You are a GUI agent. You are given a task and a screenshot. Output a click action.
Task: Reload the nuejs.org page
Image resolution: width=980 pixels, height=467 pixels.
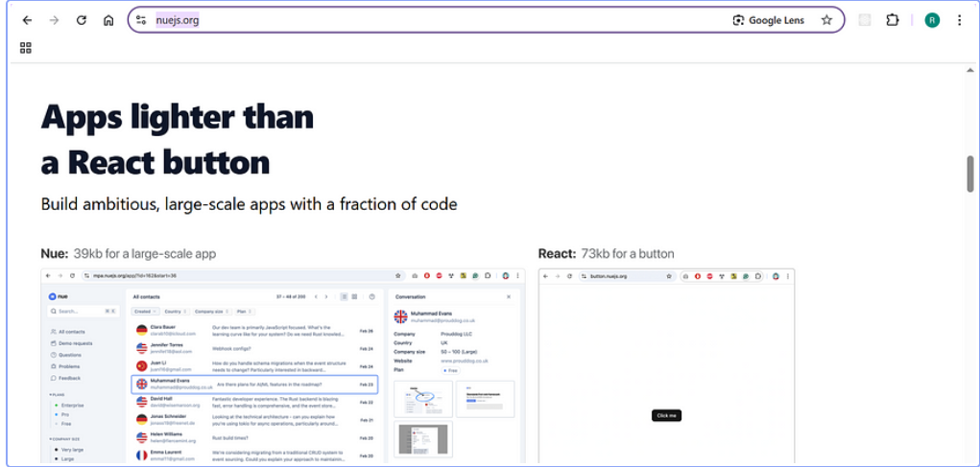(82, 20)
